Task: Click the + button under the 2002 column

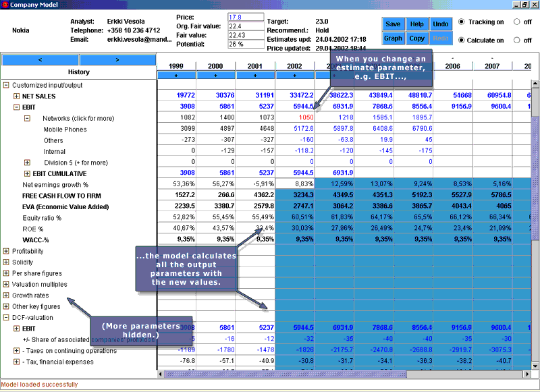Action: pos(295,75)
